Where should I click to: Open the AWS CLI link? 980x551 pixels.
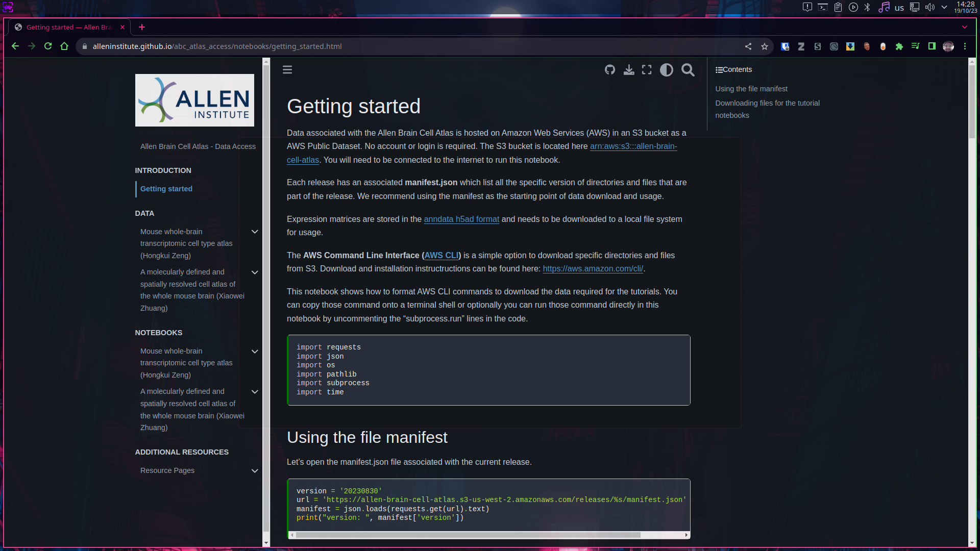[442, 256]
